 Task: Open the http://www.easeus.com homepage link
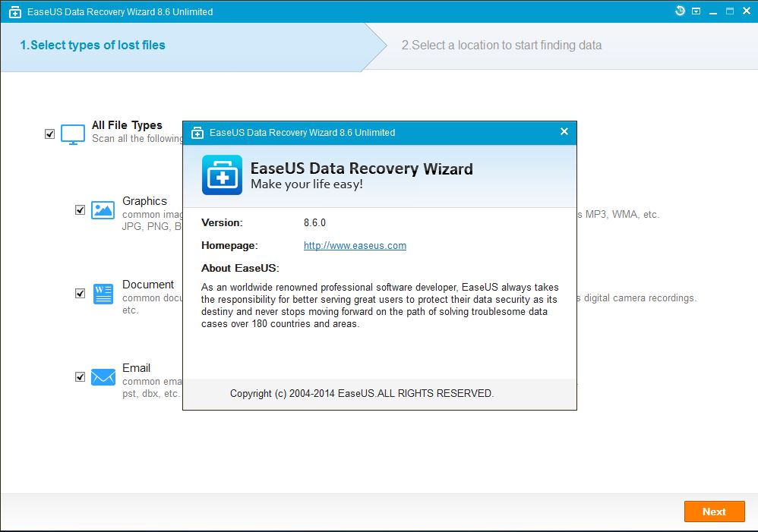pyautogui.click(x=355, y=245)
